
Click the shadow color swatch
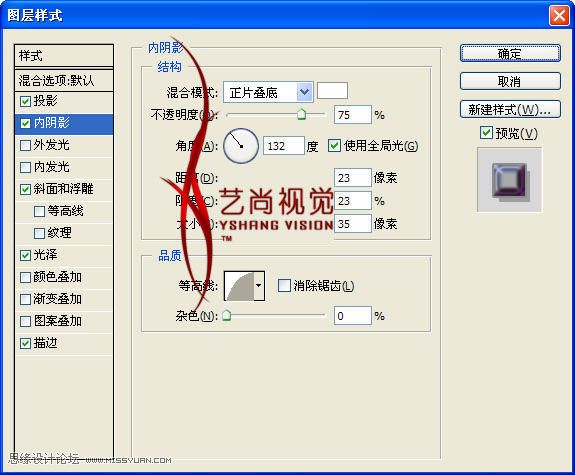[x=332, y=91]
